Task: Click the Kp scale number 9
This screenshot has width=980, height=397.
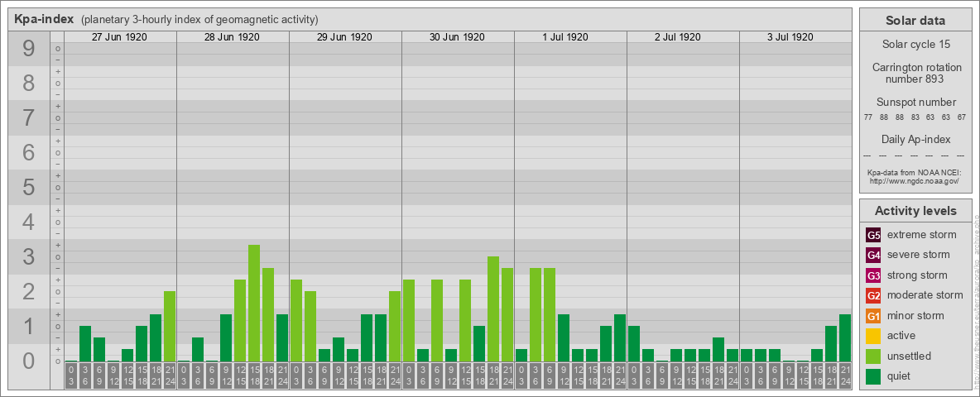Action: point(28,49)
